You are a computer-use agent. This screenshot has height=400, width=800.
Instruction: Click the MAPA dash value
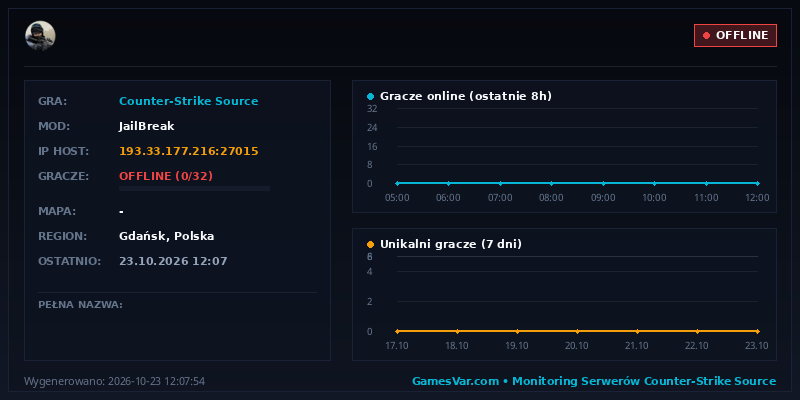click(121, 211)
